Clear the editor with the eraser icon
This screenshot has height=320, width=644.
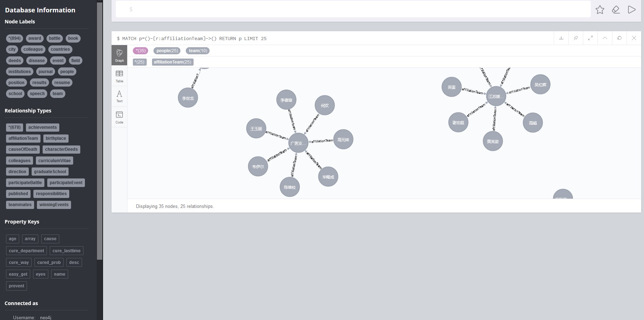click(x=616, y=10)
